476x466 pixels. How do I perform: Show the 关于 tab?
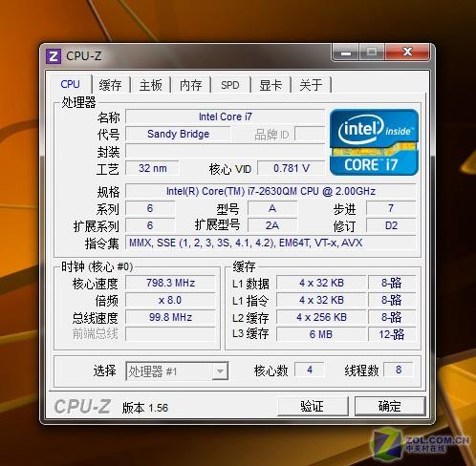click(311, 85)
